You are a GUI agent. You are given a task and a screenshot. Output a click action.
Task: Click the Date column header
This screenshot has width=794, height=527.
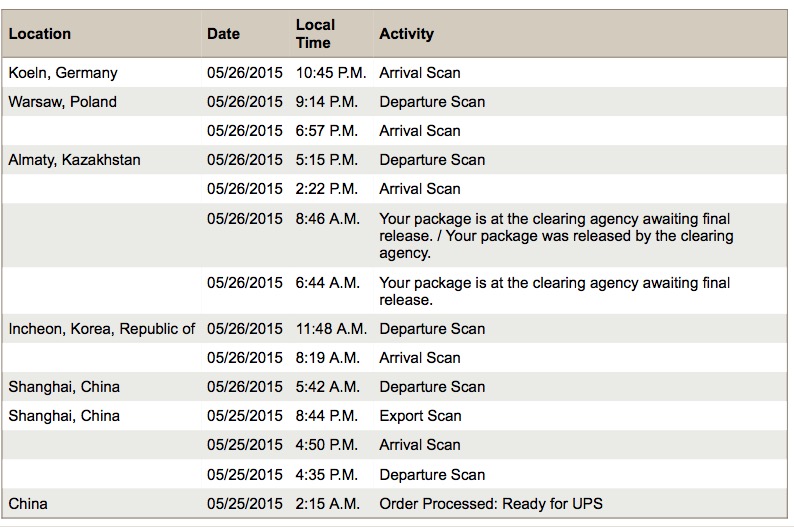223,34
